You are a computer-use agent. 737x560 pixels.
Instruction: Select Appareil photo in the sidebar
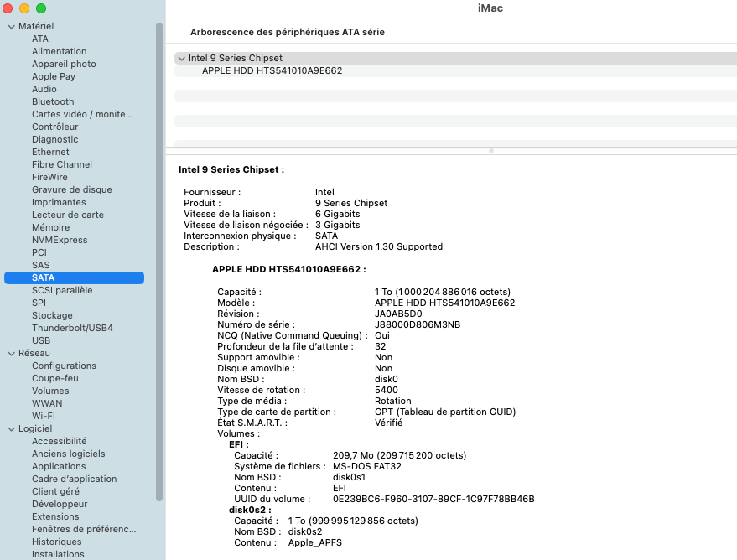click(64, 64)
